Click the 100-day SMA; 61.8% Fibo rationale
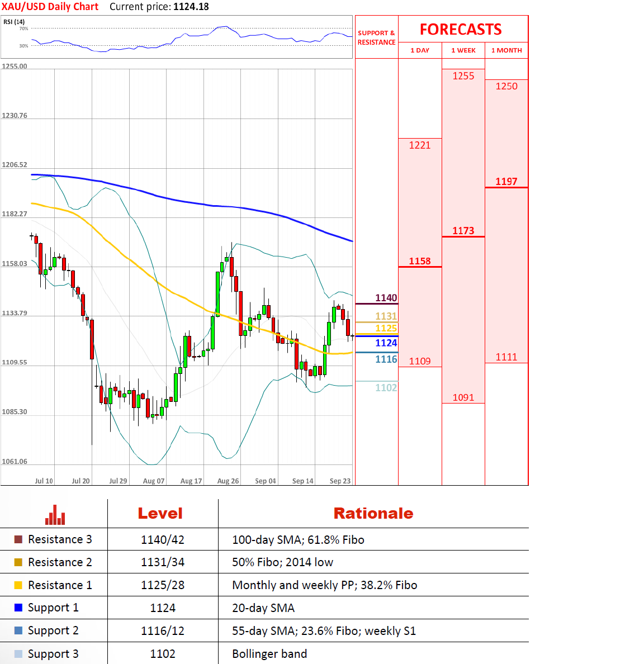 coord(299,540)
